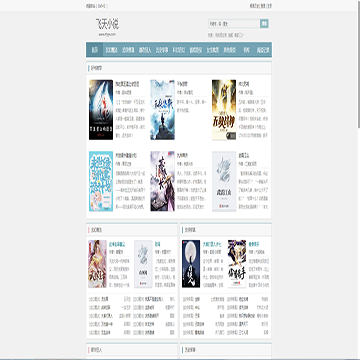The image size is (360, 360).
Task: Open the straw-hat swordsman book cover
Action: pos(162,181)
